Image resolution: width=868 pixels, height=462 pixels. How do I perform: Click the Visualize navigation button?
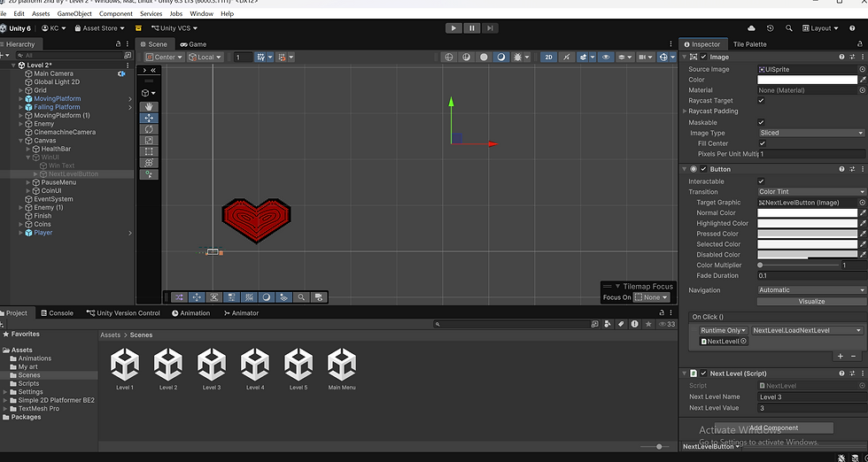point(812,302)
